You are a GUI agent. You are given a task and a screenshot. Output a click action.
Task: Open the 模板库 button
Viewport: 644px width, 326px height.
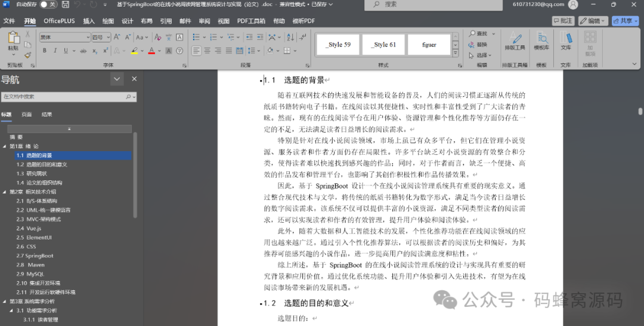541,42
